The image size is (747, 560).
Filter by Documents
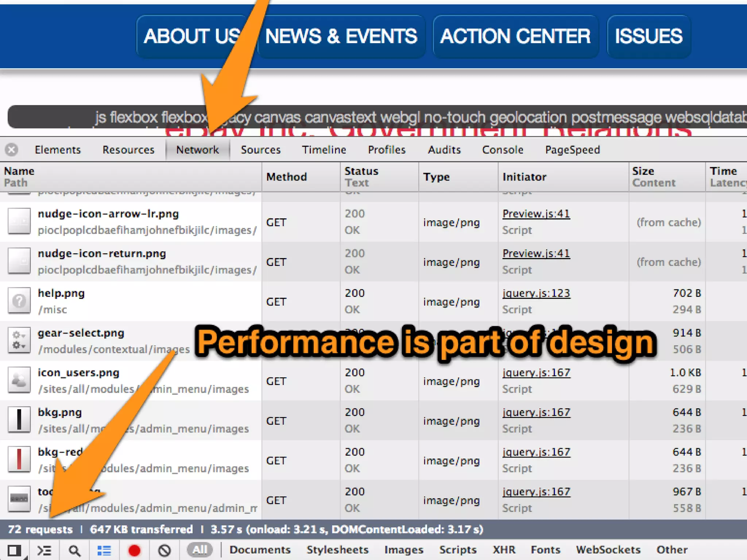click(260, 550)
